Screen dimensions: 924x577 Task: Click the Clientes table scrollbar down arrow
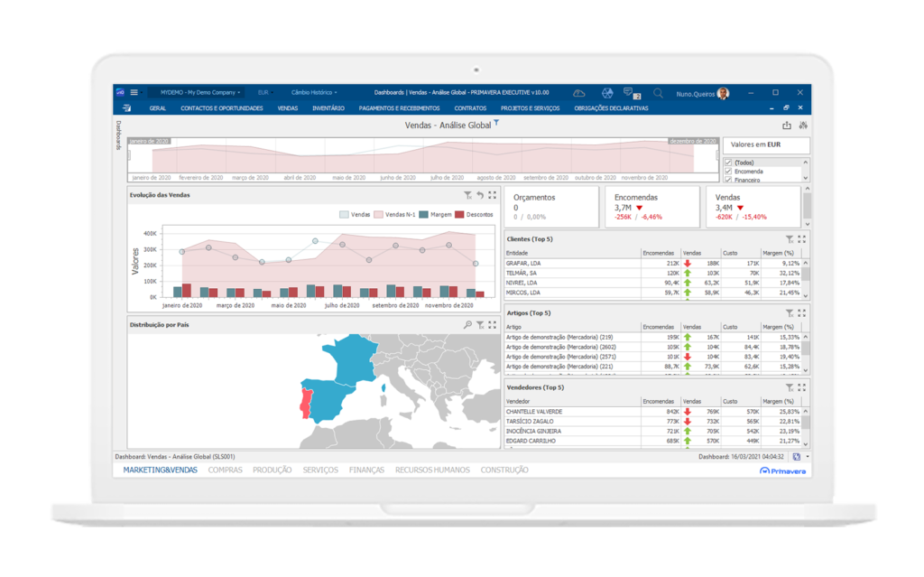(x=806, y=295)
